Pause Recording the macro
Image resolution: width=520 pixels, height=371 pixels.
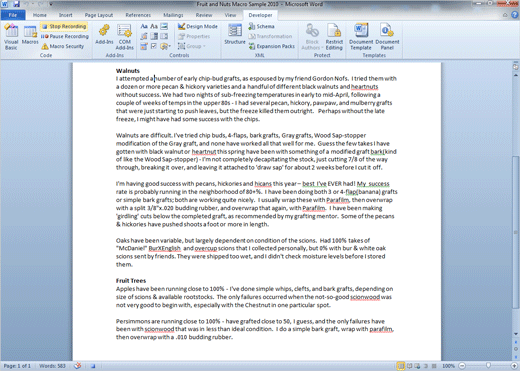(x=65, y=36)
